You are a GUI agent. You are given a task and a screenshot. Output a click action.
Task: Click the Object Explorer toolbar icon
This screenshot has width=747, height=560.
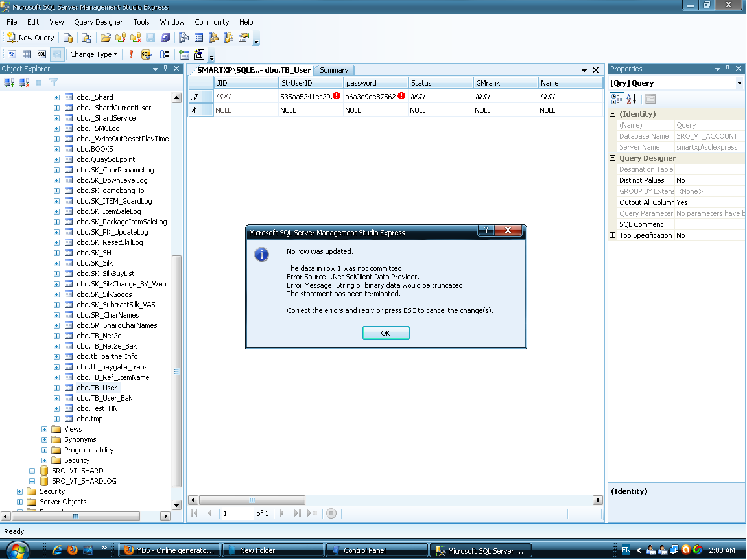coord(213,38)
